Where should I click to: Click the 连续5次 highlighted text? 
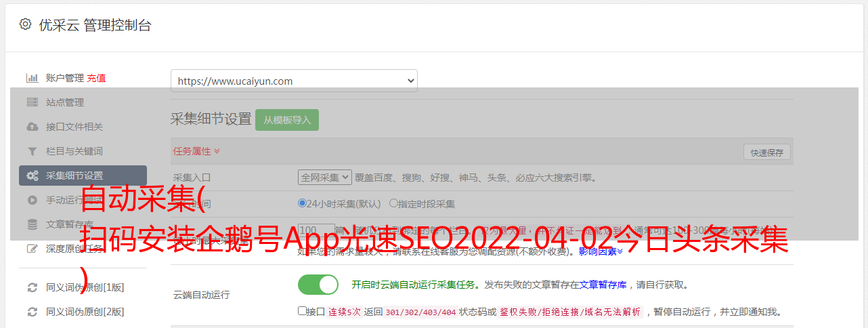coord(345,312)
